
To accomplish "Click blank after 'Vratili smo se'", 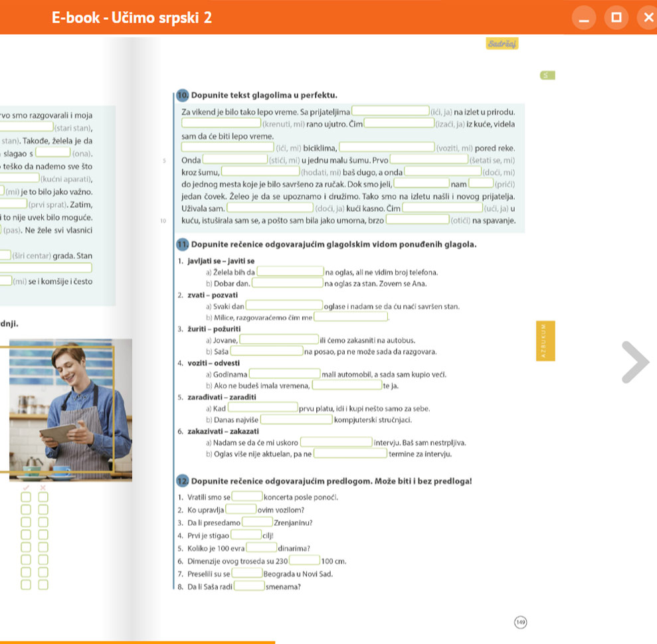I will click(x=246, y=497).
